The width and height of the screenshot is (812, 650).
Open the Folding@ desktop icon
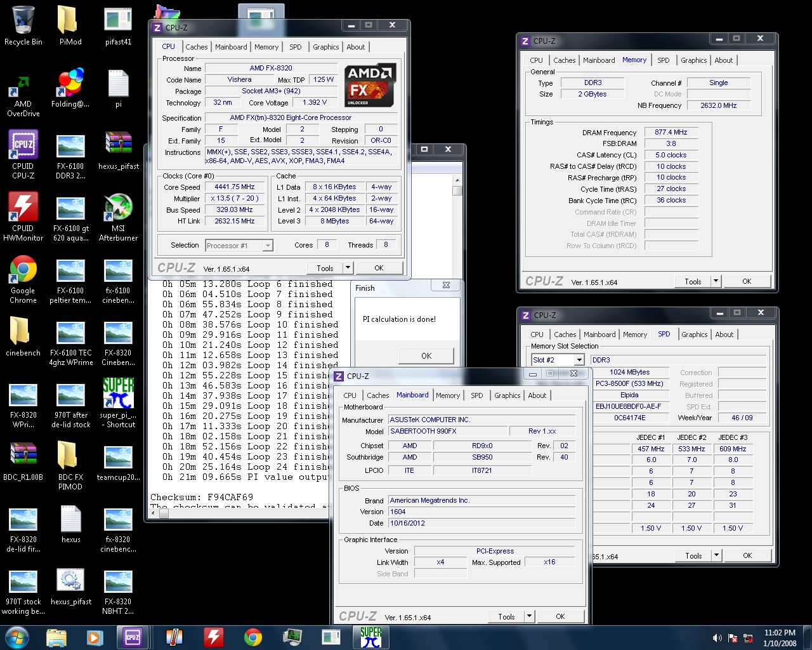click(x=70, y=89)
